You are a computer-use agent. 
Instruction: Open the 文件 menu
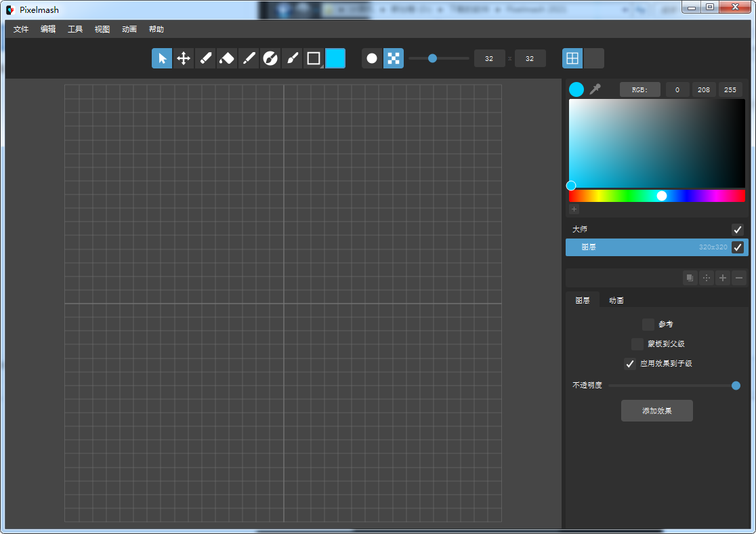(x=21, y=29)
